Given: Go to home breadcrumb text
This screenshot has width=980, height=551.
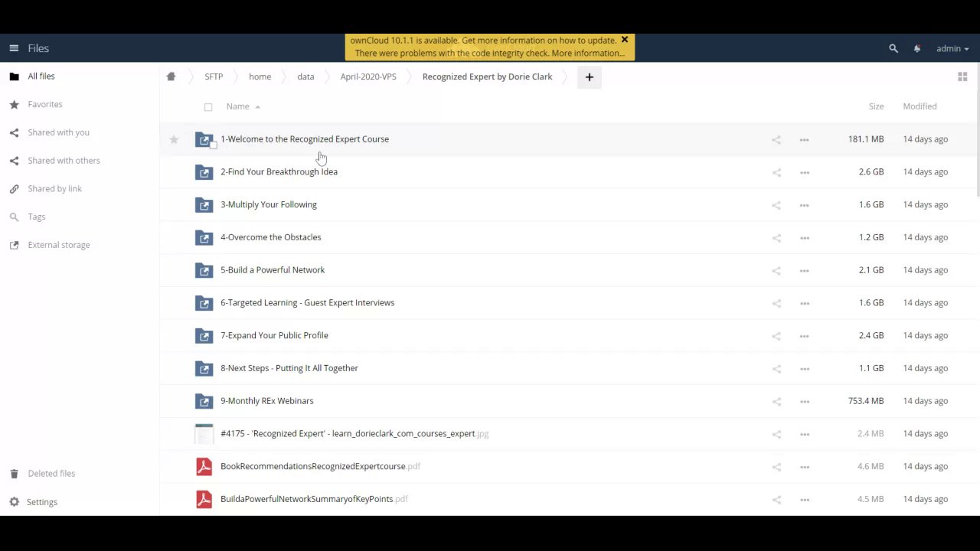Looking at the screenshot, I should coord(260,77).
